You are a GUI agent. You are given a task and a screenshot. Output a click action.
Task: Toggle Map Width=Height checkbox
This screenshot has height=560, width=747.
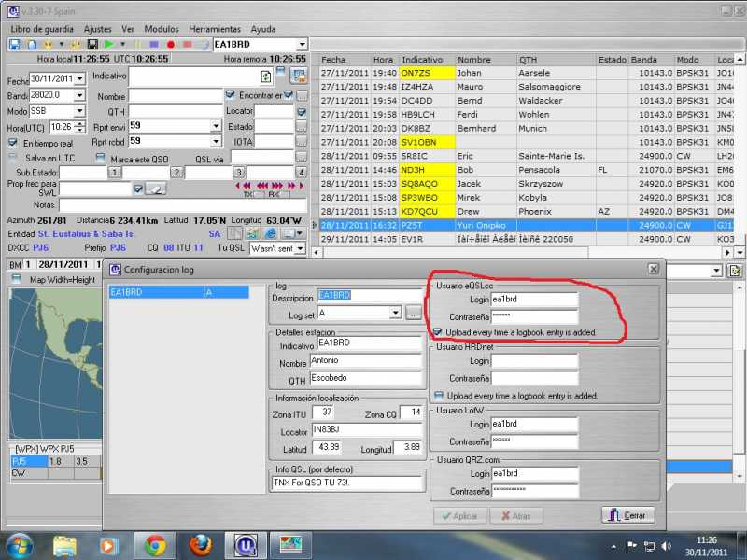pos(16,278)
